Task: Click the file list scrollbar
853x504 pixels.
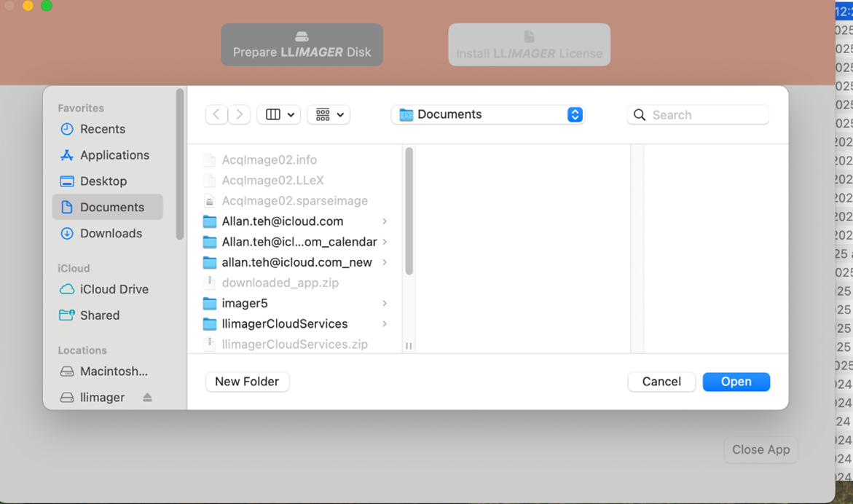Action: (x=409, y=211)
